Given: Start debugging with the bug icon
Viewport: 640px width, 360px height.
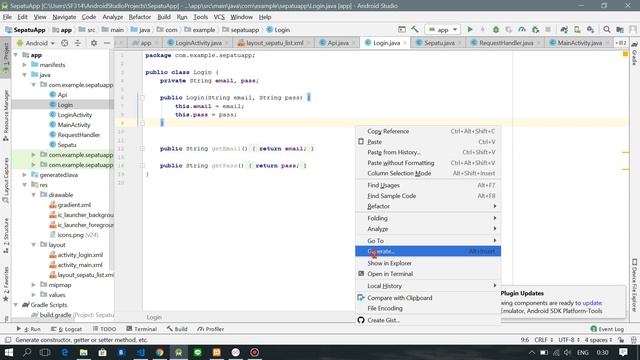Looking at the screenshot, I should point(496,29).
